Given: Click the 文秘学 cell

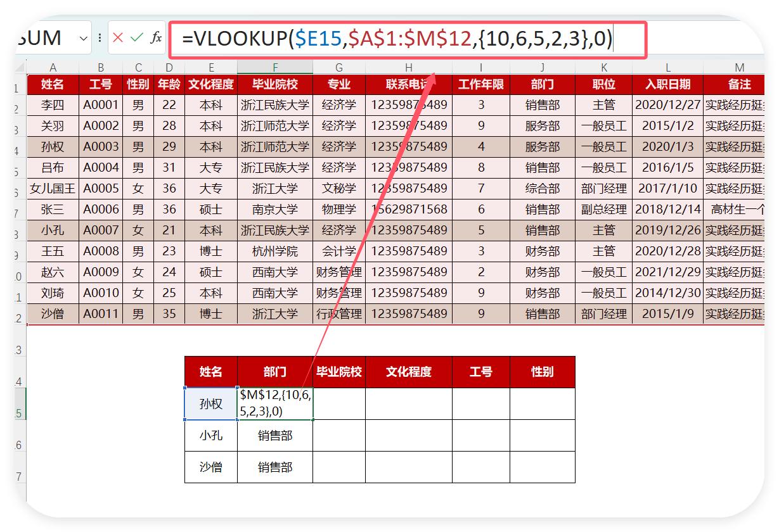Looking at the screenshot, I should [x=339, y=189].
